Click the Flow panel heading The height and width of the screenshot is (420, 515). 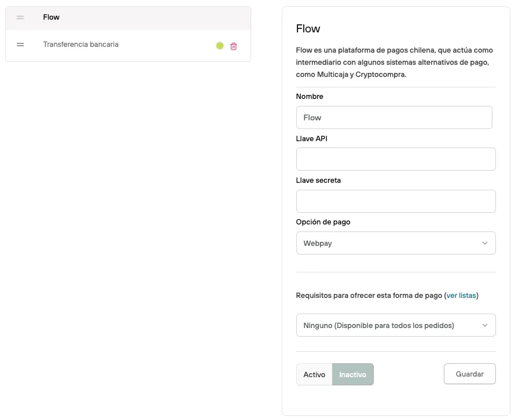coord(308,28)
